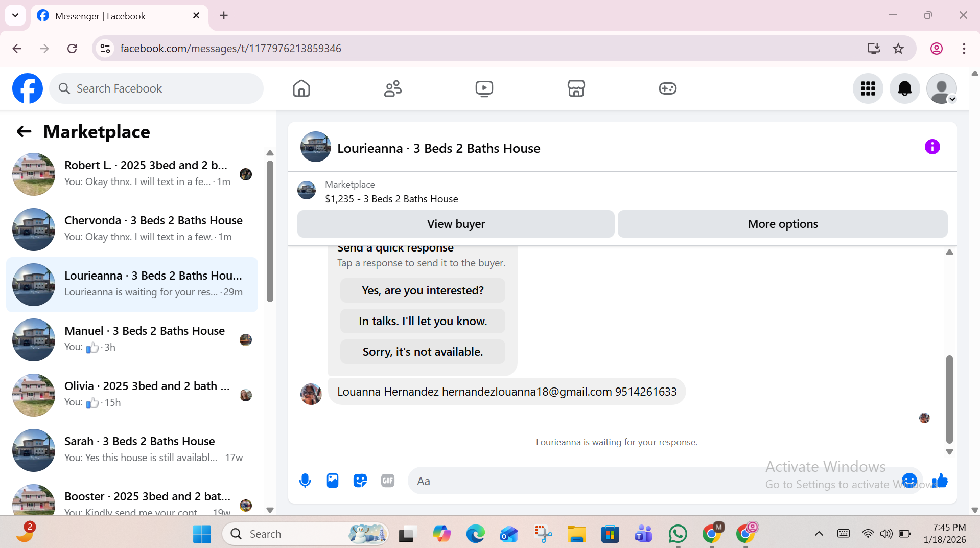Image resolution: width=980 pixels, height=548 pixels.
Task: Open the Facebook menu grid icon
Action: [x=868, y=88]
